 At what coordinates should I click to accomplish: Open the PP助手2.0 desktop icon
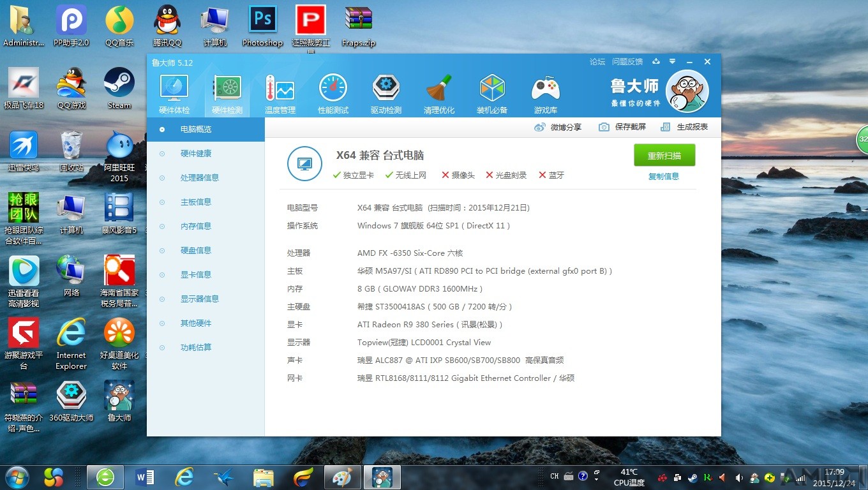(71, 26)
